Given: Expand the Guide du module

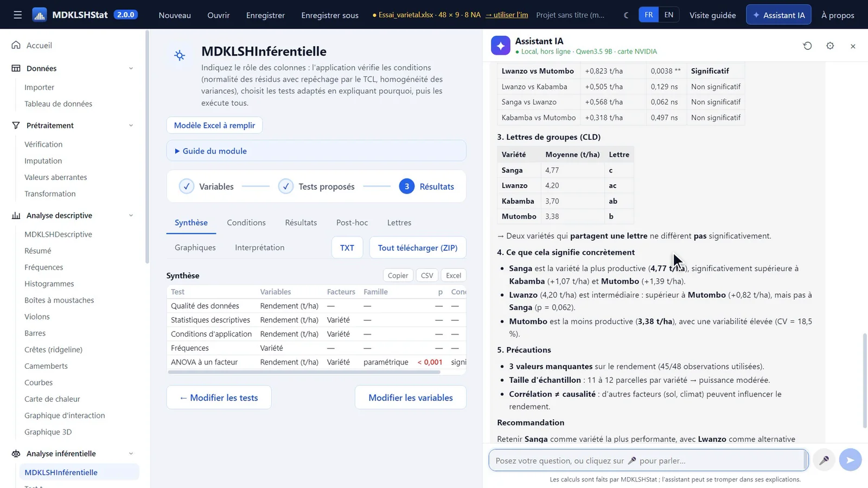Looking at the screenshot, I should point(316,151).
